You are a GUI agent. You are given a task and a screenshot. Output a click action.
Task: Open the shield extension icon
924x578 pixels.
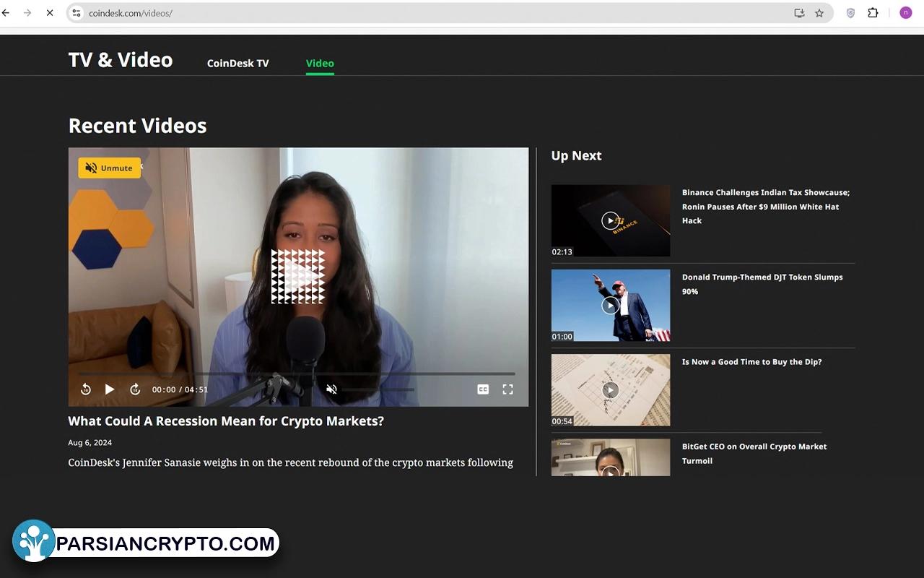point(850,13)
